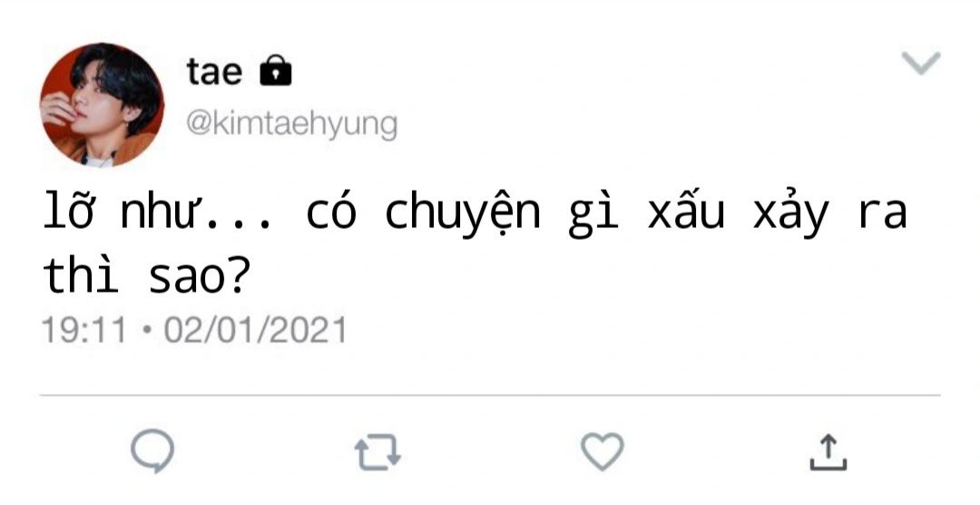
Task: Click the padlock icon beside tae
Action: (276, 70)
